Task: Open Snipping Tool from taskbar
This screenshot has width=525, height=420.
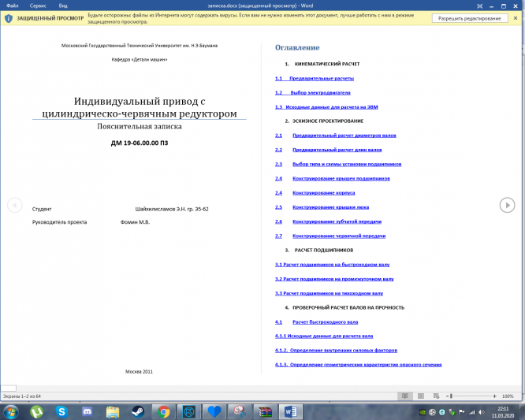Action: tap(240, 412)
